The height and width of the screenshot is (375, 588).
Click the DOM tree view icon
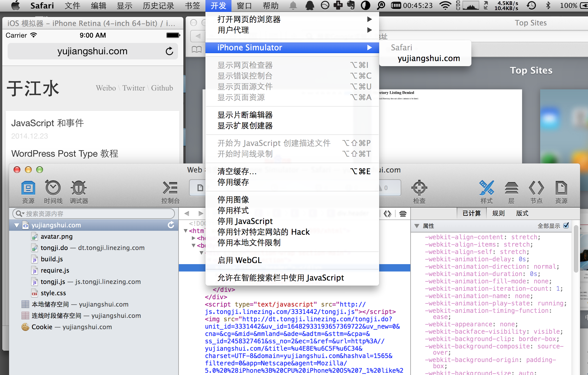(x=388, y=214)
